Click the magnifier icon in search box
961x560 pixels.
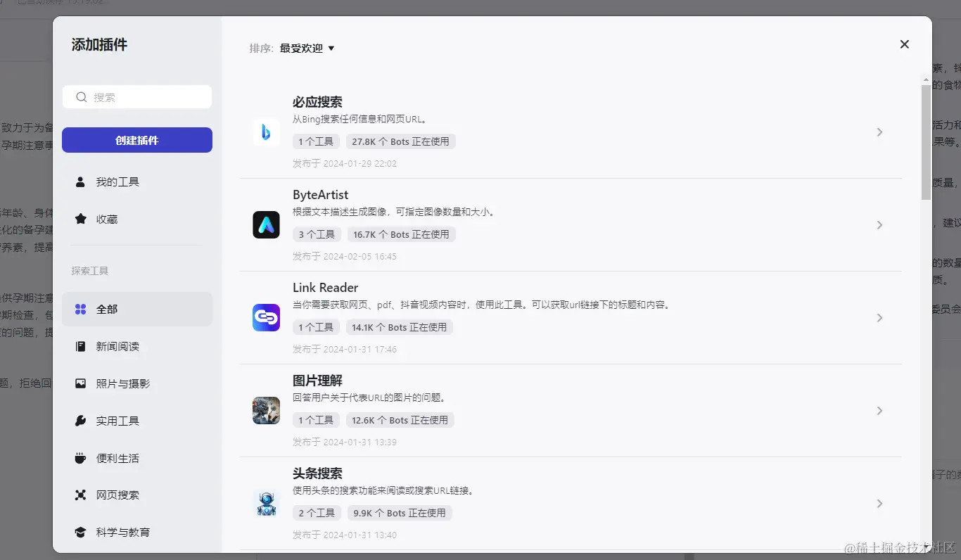click(x=82, y=97)
